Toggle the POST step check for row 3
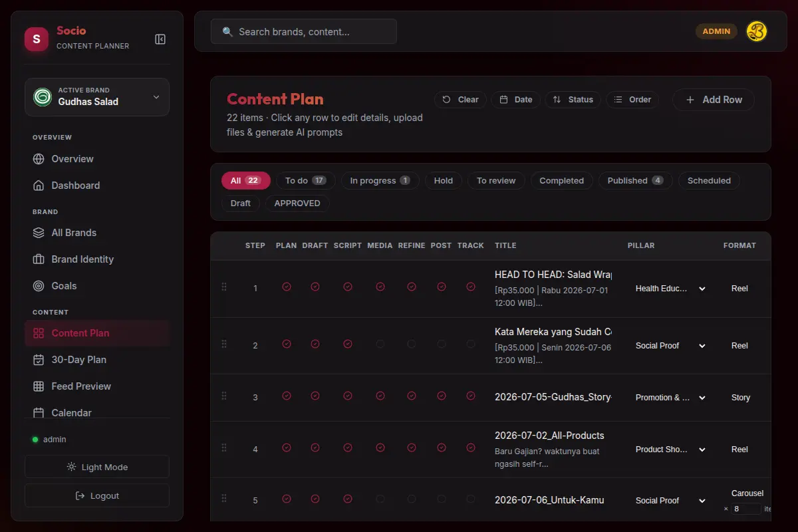Screen dimensions: 798x532 pos(442,396)
